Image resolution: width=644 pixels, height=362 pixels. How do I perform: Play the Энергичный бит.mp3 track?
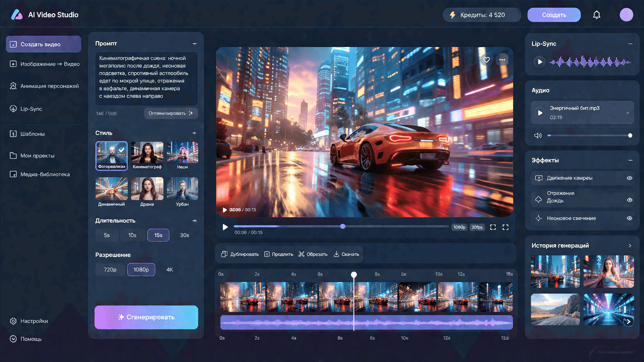click(x=540, y=113)
